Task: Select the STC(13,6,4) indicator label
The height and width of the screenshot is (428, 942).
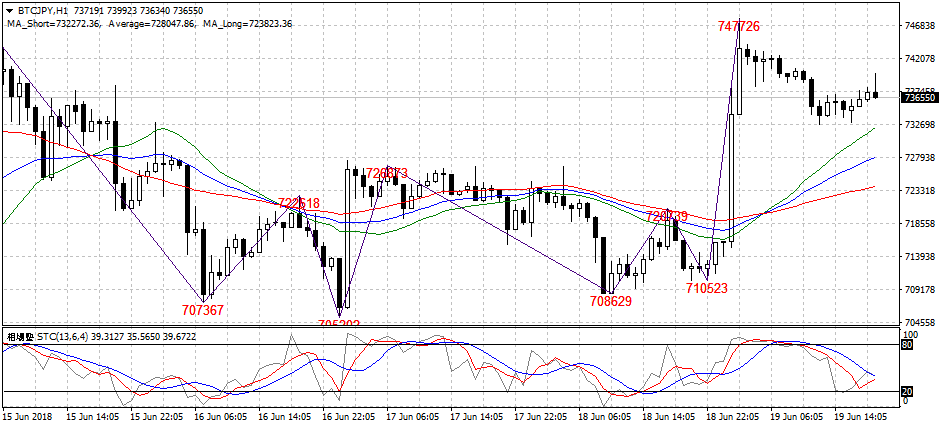Action: (66, 337)
